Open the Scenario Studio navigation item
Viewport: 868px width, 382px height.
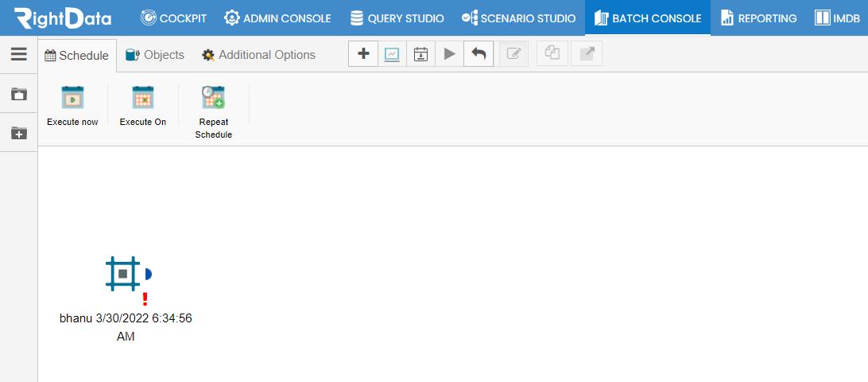click(x=519, y=18)
